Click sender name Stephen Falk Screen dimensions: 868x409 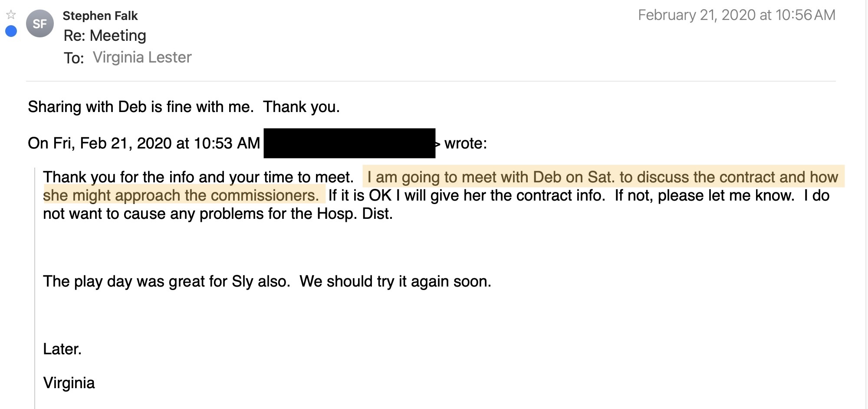click(x=100, y=16)
